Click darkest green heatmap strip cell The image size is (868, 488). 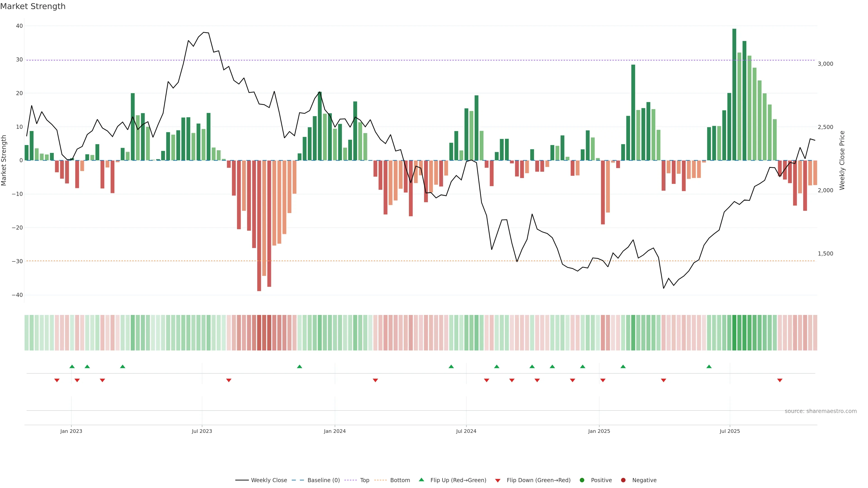[x=734, y=332]
